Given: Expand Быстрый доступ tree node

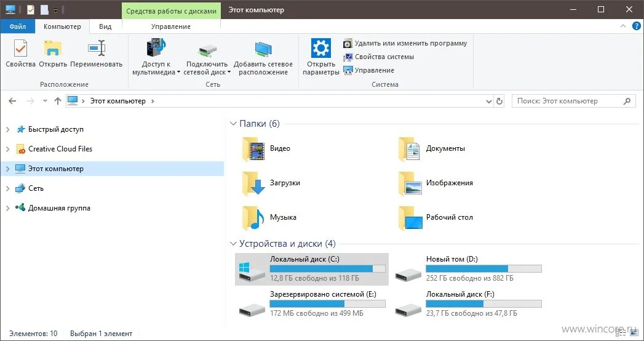Looking at the screenshot, I should 8,129.
